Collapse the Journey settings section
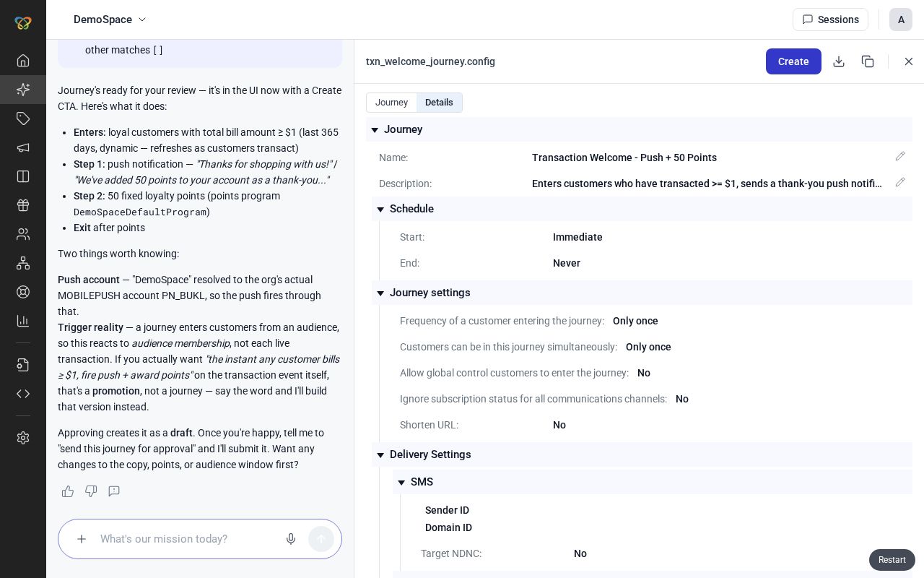This screenshot has width=924, height=578. 380,293
